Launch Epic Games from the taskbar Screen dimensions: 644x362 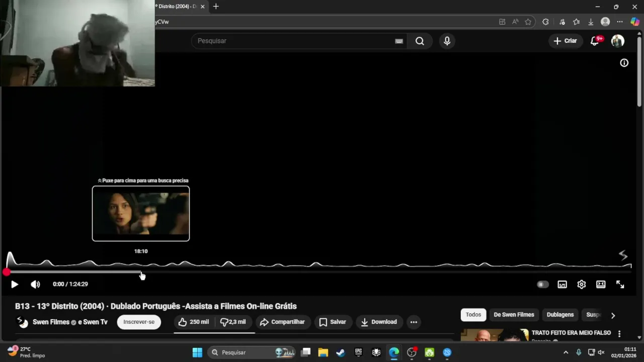pyautogui.click(x=358, y=352)
